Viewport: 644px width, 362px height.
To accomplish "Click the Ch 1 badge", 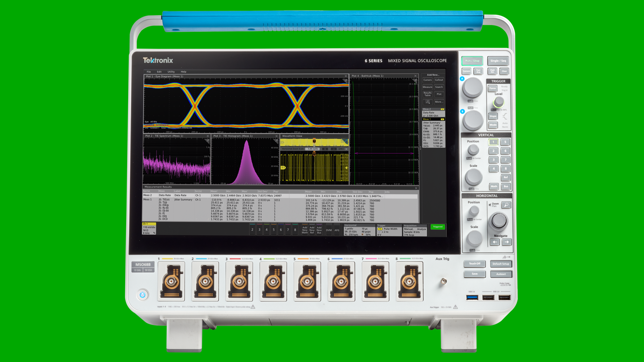I will (149, 228).
